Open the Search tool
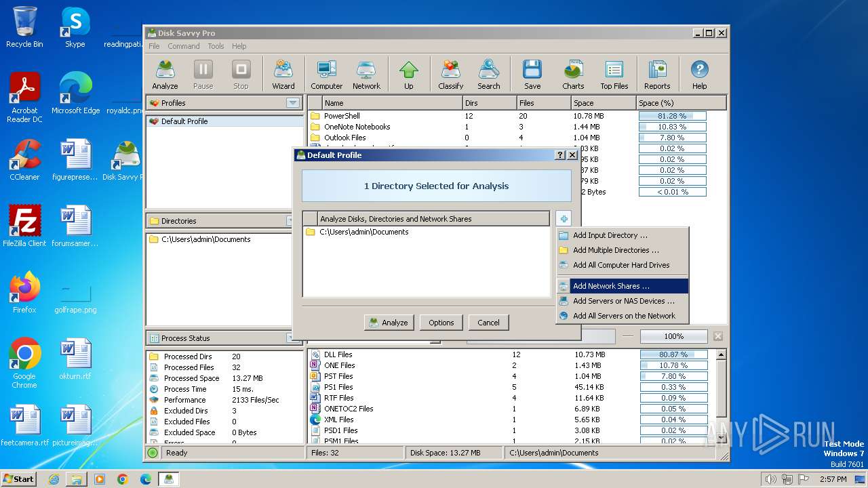The height and width of the screenshot is (488, 868). tap(489, 75)
